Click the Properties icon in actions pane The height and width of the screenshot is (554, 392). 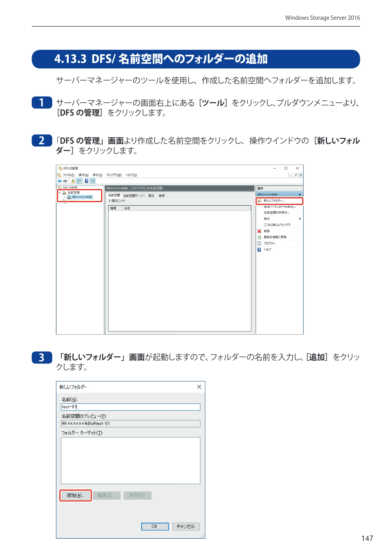259,243
